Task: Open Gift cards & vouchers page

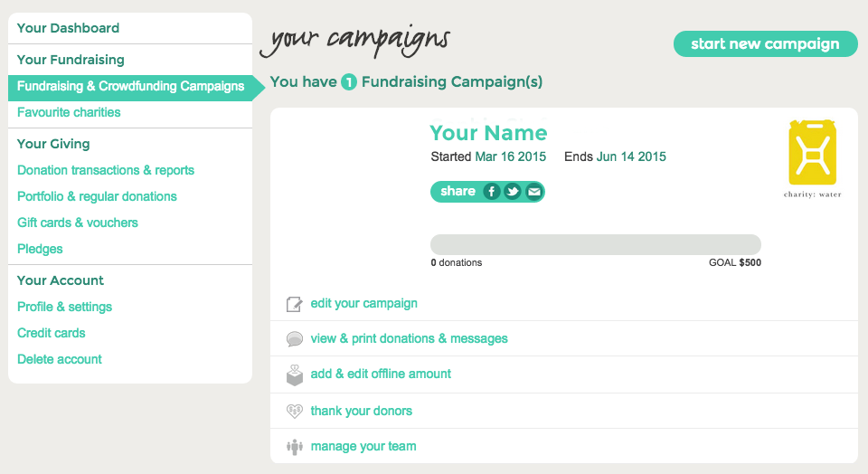Action: 78,223
